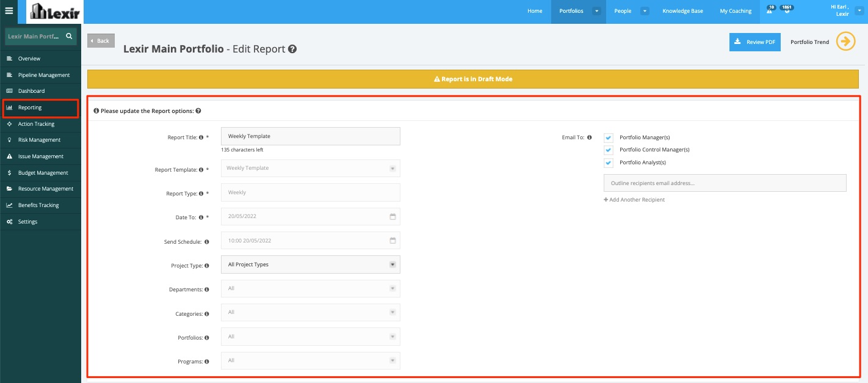Click info icon next to Report Template label
Viewport: 868px width, 383px height.
click(x=201, y=170)
